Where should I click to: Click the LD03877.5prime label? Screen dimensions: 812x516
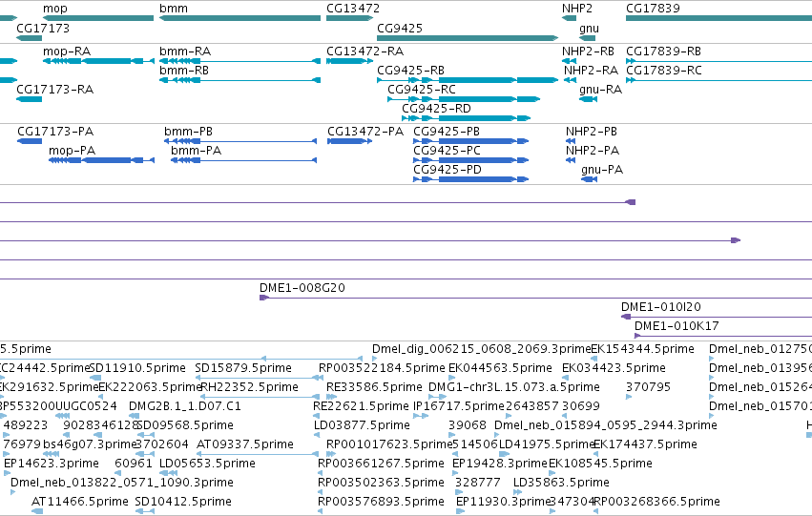362,424
